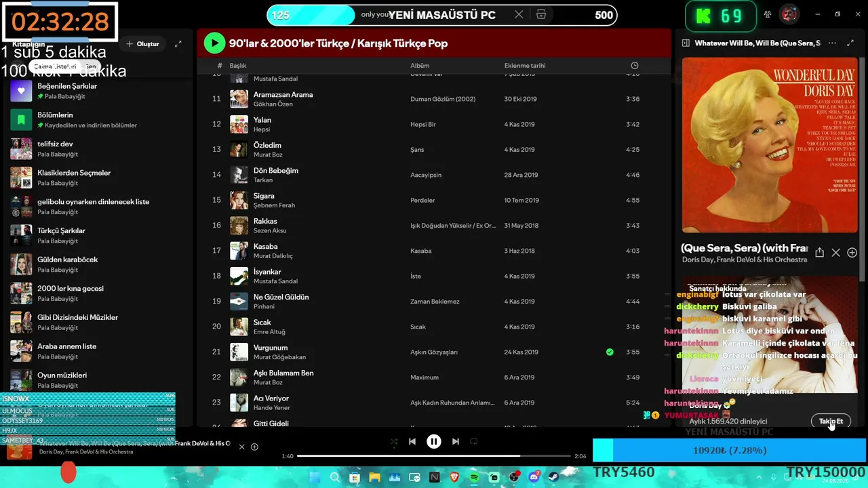Screen dimensions: 868x488
Task: Open Sezen Aksu artist link
Action: coord(270,230)
